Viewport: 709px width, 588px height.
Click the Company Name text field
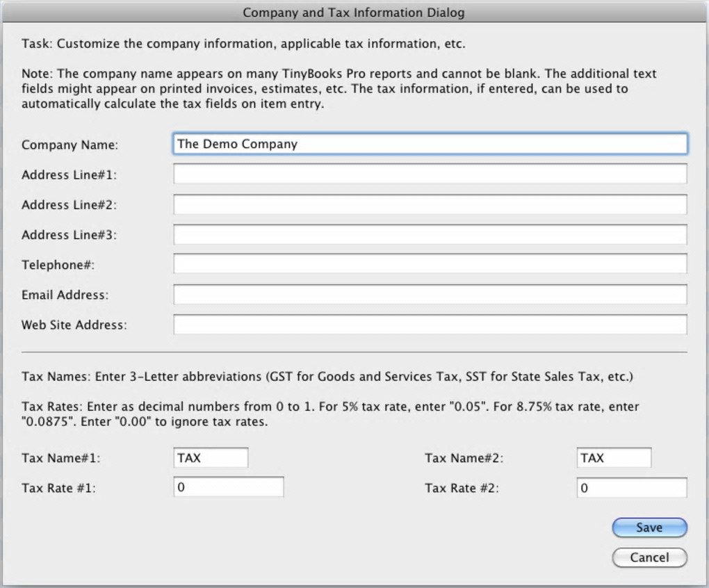[x=430, y=144]
